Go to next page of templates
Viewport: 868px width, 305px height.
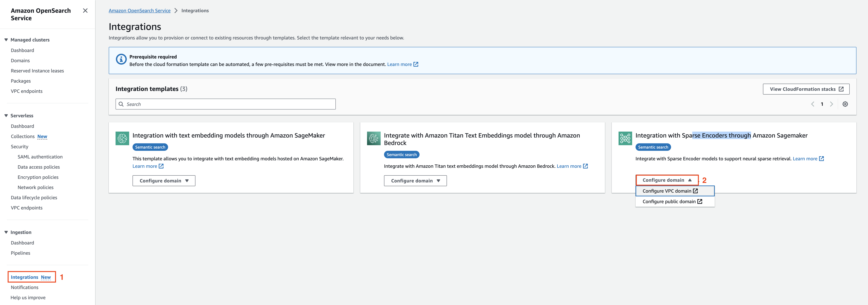[x=831, y=104]
